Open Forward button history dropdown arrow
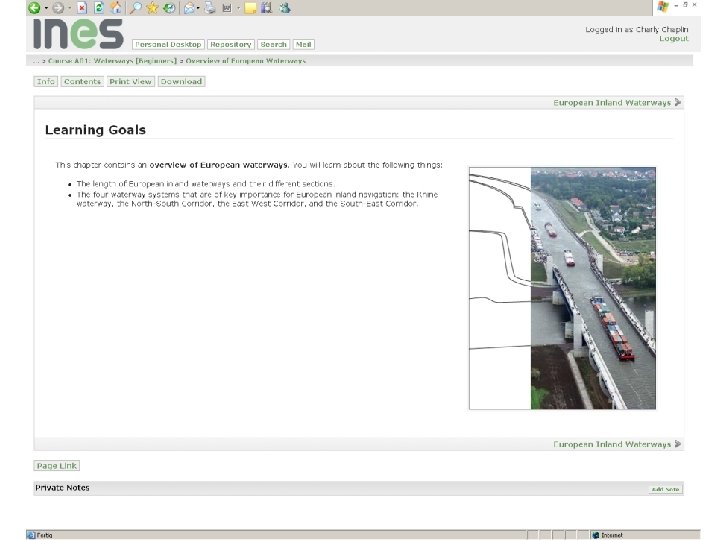Image resolution: width=720 pixels, height=540 pixels. tap(69, 8)
